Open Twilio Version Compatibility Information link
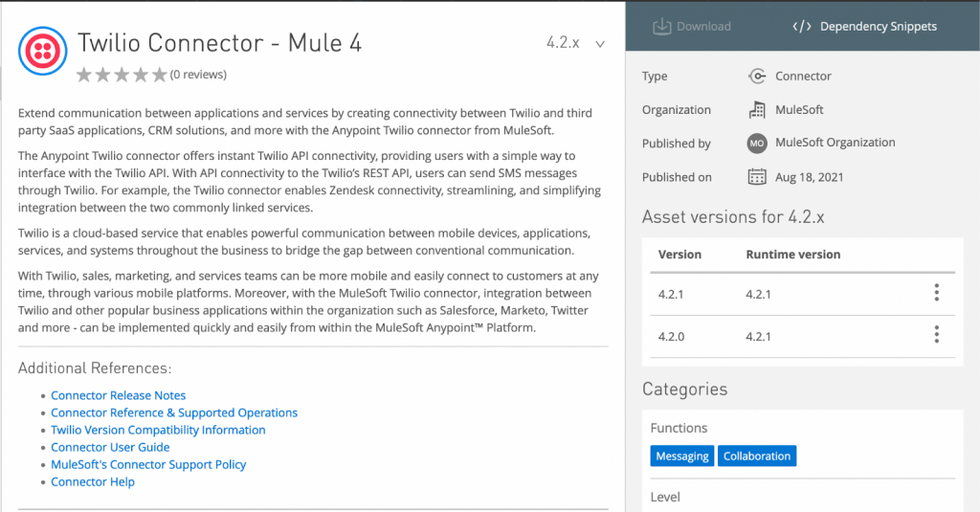 (x=158, y=430)
